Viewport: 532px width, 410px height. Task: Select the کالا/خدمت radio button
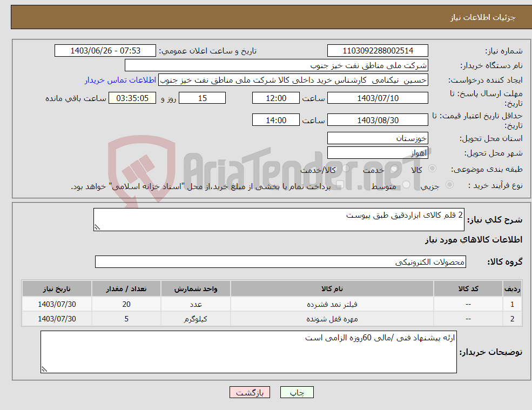pyautogui.click(x=345, y=169)
